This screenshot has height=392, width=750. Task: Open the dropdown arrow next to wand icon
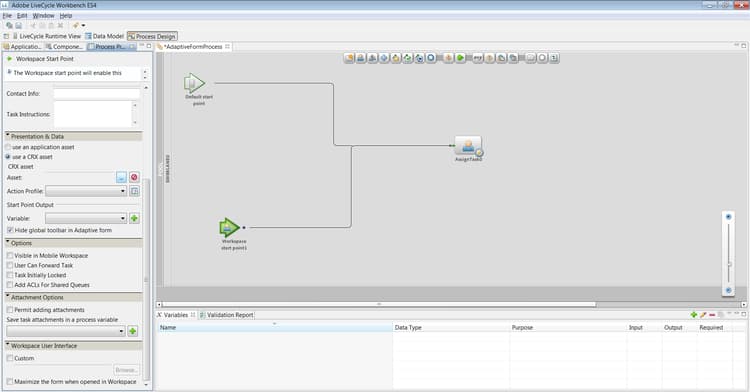(83, 25)
